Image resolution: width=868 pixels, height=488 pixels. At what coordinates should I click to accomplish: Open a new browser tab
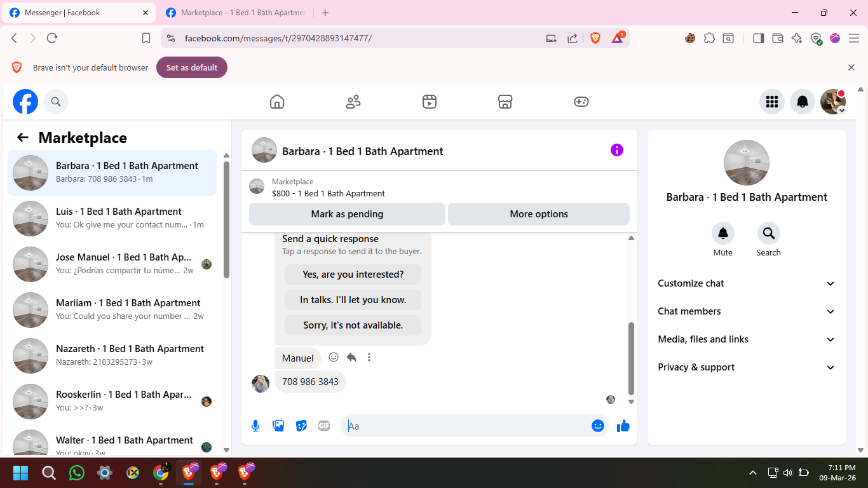tap(325, 13)
